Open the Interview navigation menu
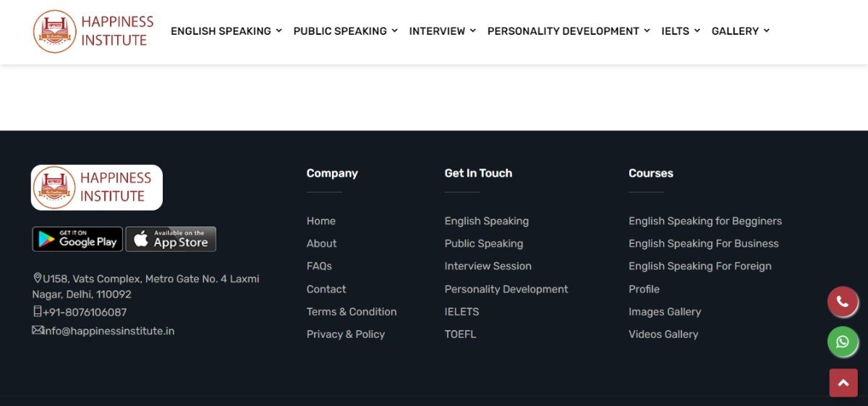 click(442, 31)
